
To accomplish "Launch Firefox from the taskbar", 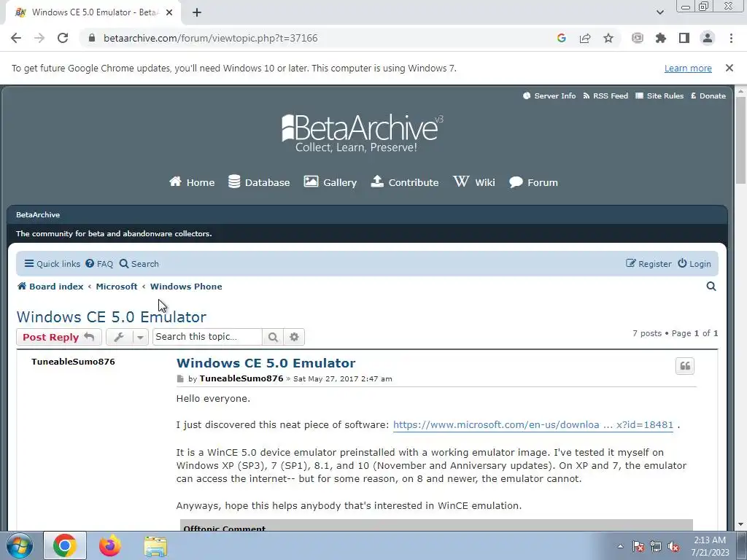I will click(x=110, y=545).
